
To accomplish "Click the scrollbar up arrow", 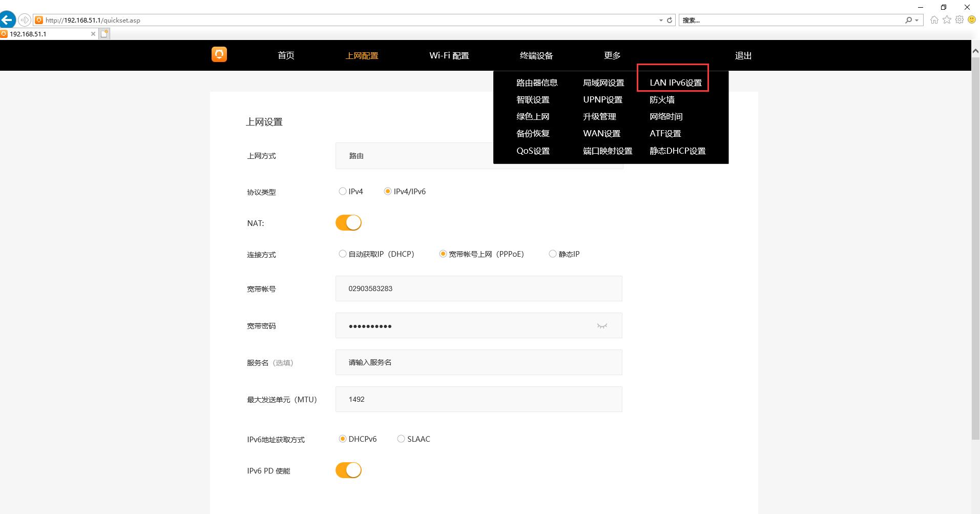I will point(975,51).
